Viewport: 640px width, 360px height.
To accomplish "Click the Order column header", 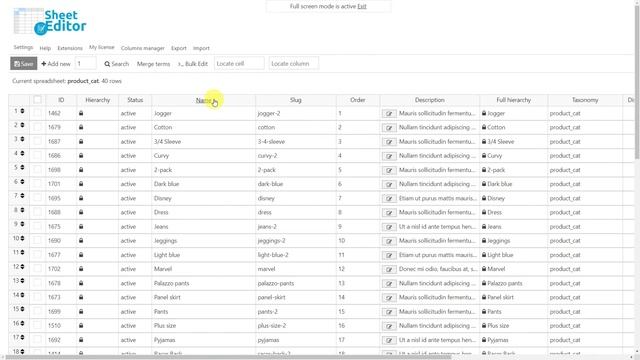I will click(x=358, y=100).
